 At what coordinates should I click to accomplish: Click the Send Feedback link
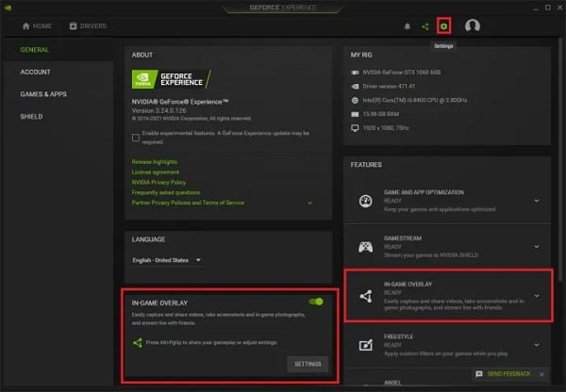(x=509, y=374)
